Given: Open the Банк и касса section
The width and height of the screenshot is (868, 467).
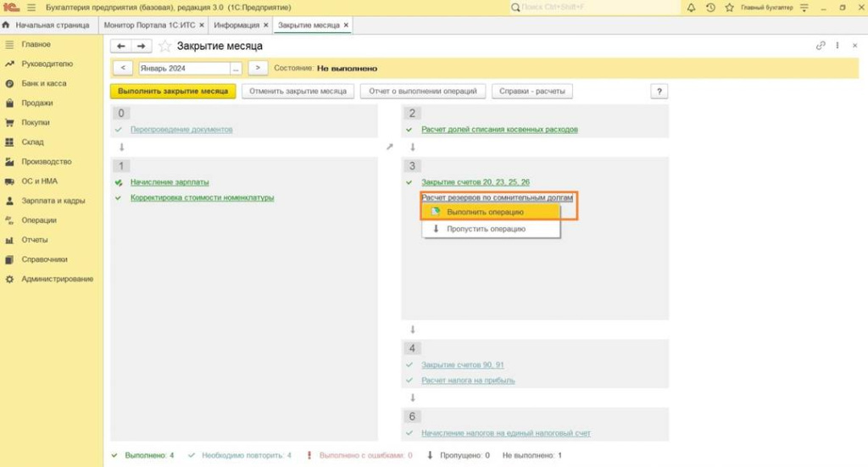Looking at the screenshot, I should pyautogui.click(x=43, y=83).
